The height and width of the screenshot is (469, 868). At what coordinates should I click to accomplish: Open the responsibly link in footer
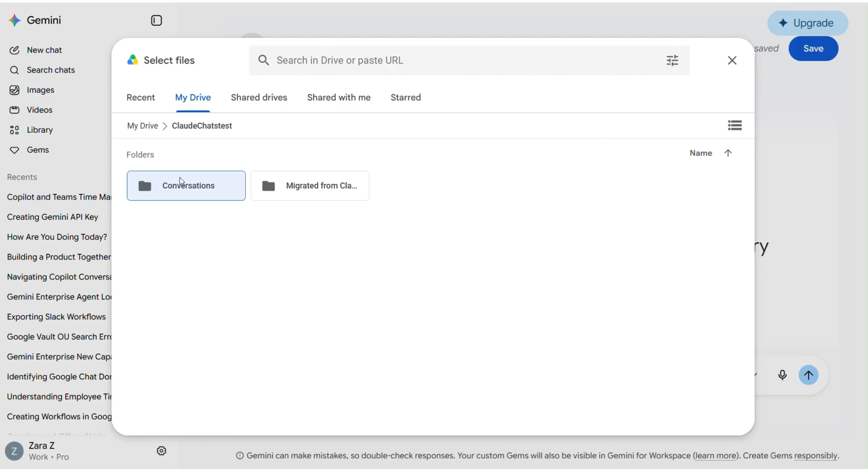(x=815, y=456)
